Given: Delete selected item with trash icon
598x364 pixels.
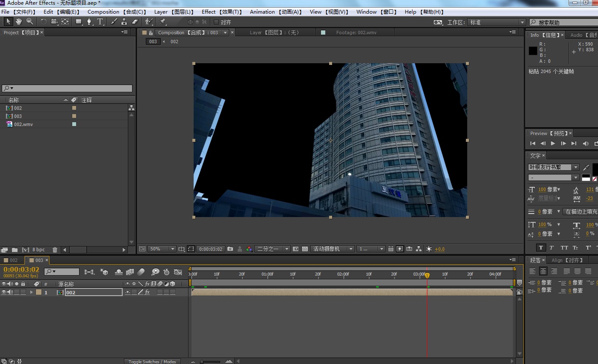Looking at the screenshot, I should click(x=55, y=250).
